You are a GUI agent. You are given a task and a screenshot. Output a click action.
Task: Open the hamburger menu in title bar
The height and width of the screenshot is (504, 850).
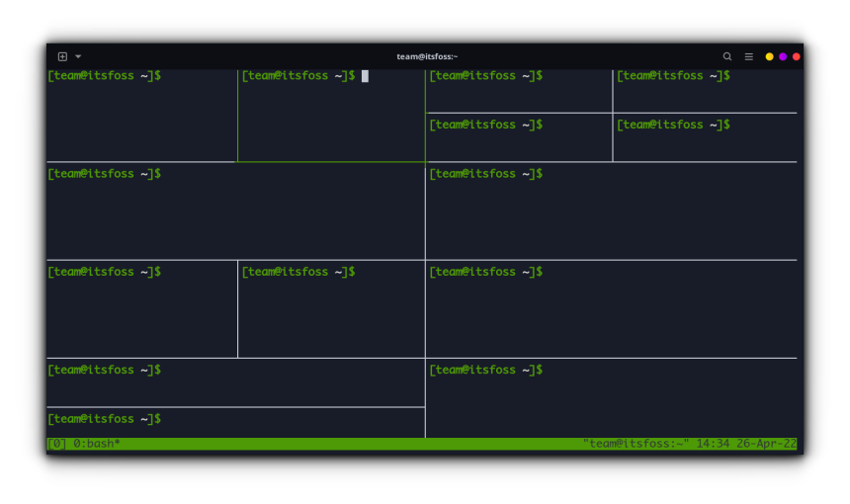pyautogui.click(x=748, y=56)
